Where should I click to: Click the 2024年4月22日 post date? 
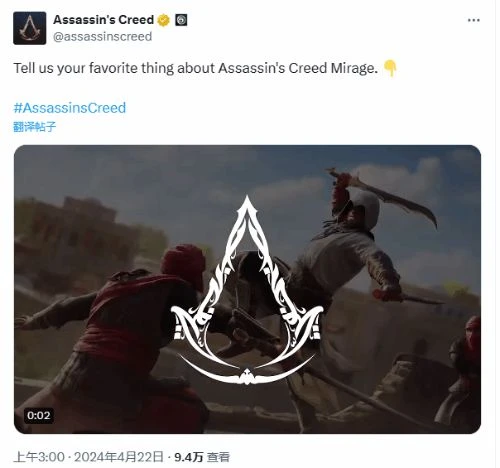tap(119, 457)
